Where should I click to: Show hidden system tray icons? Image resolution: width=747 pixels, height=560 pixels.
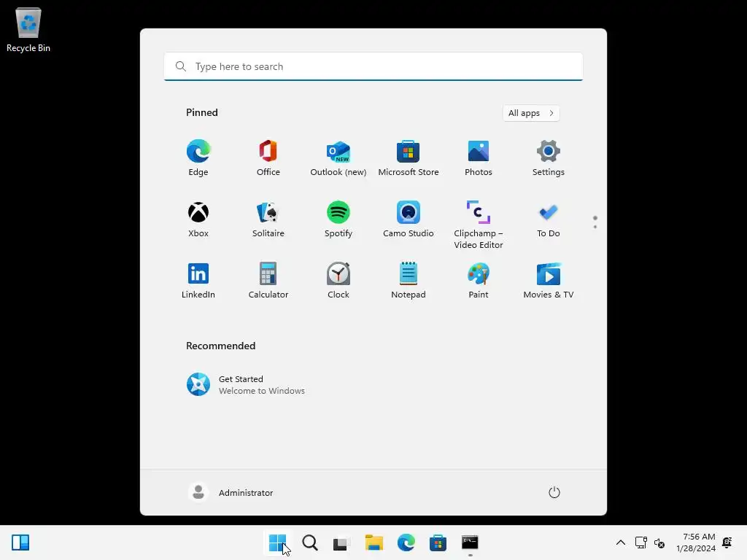[x=621, y=542]
